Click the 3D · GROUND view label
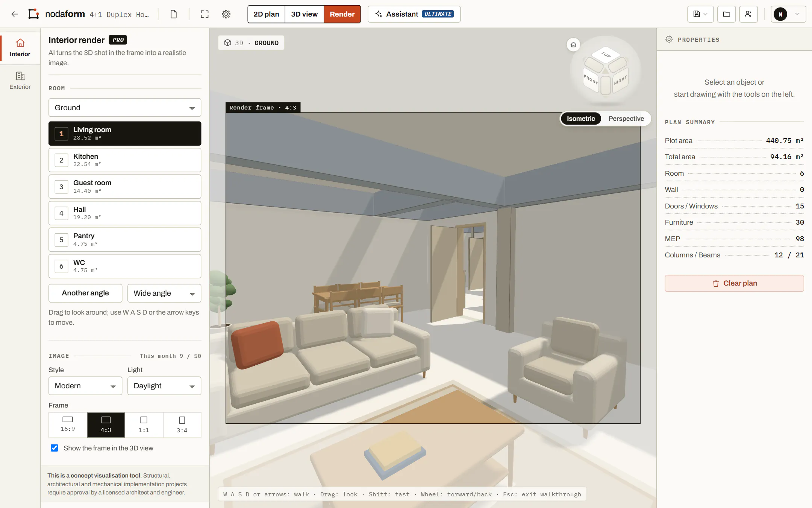Viewport: 812px width, 508px height. pos(251,43)
